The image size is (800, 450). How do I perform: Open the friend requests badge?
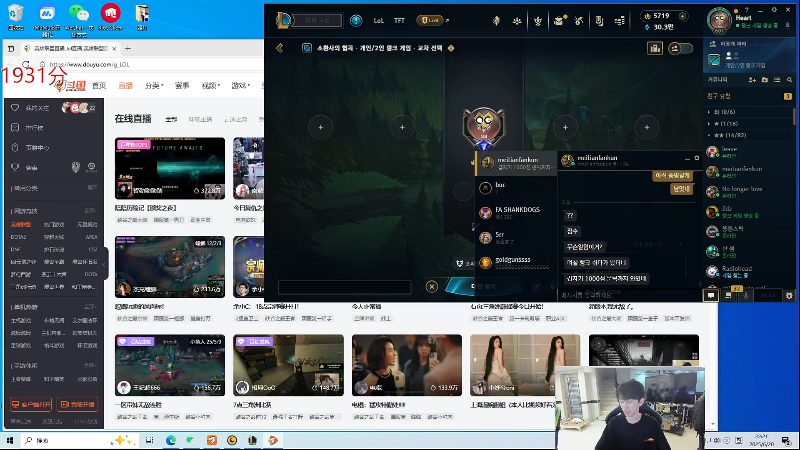(x=788, y=96)
